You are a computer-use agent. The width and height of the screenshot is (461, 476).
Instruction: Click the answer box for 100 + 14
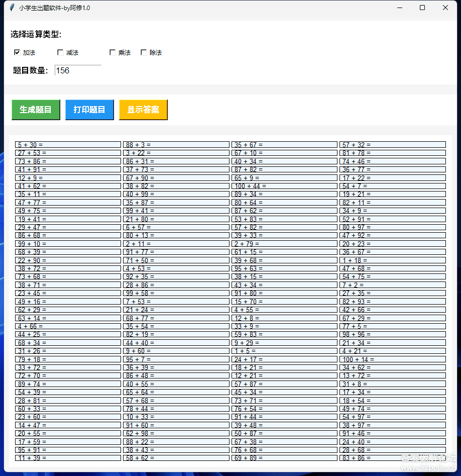[x=392, y=359]
